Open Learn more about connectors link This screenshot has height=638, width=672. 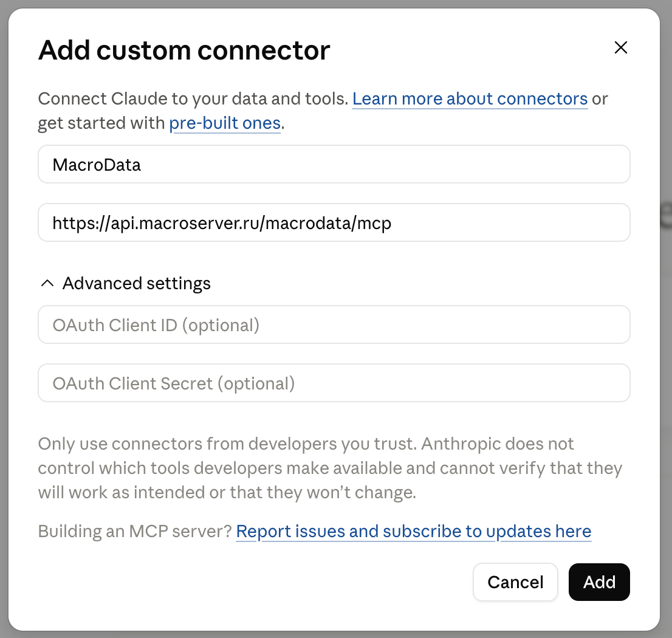[470, 98]
